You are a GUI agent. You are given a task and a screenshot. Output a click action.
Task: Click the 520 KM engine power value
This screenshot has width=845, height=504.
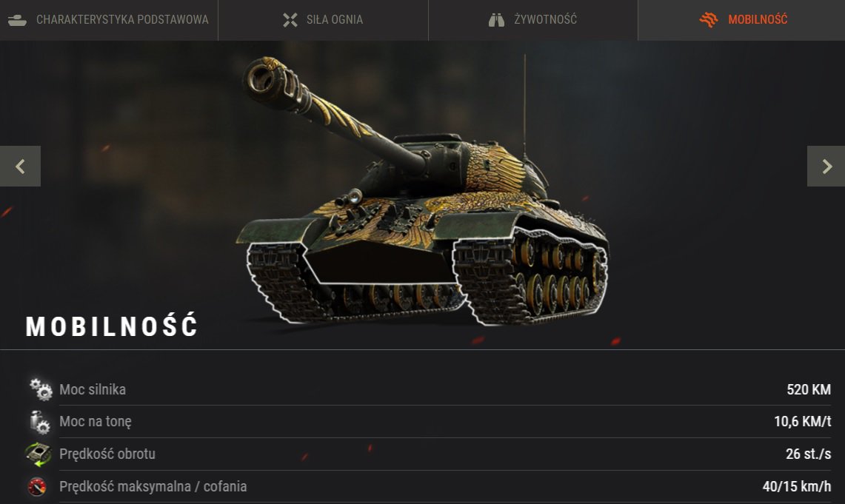(809, 389)
